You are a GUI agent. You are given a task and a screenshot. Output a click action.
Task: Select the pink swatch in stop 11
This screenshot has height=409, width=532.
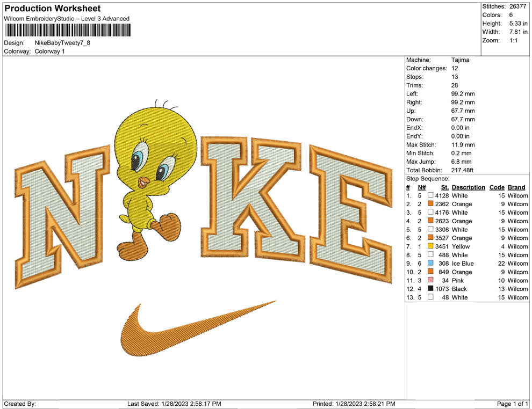(x=430, y=280)
